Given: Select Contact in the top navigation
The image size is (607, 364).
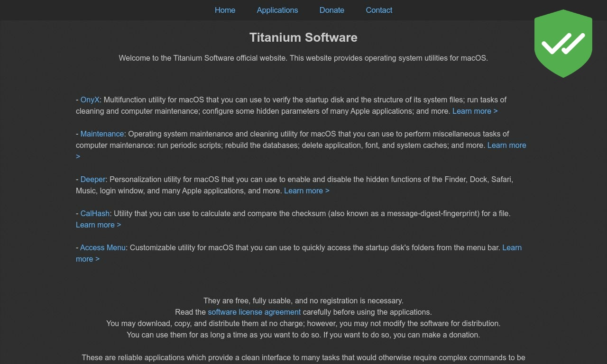Looking at the screenshot, I should pyautogui.click(x=379, y=10).
